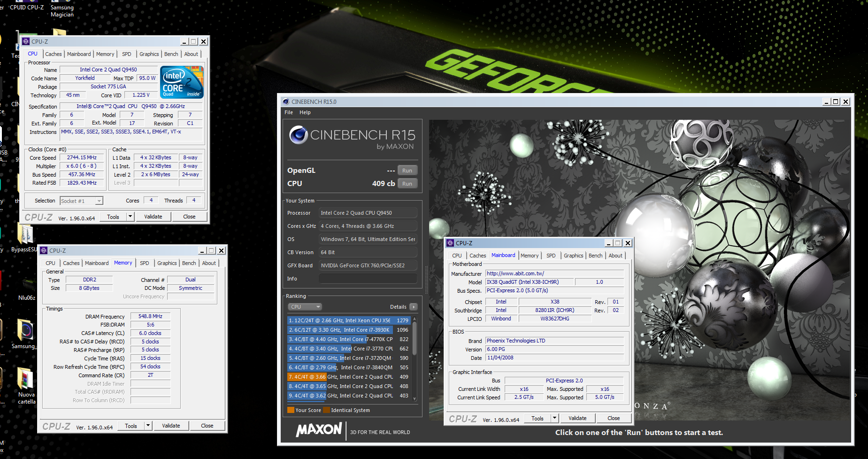868x459 pixels.
Task: Select ranking row 3 Core i7-4770K
Action: point(349,339)
